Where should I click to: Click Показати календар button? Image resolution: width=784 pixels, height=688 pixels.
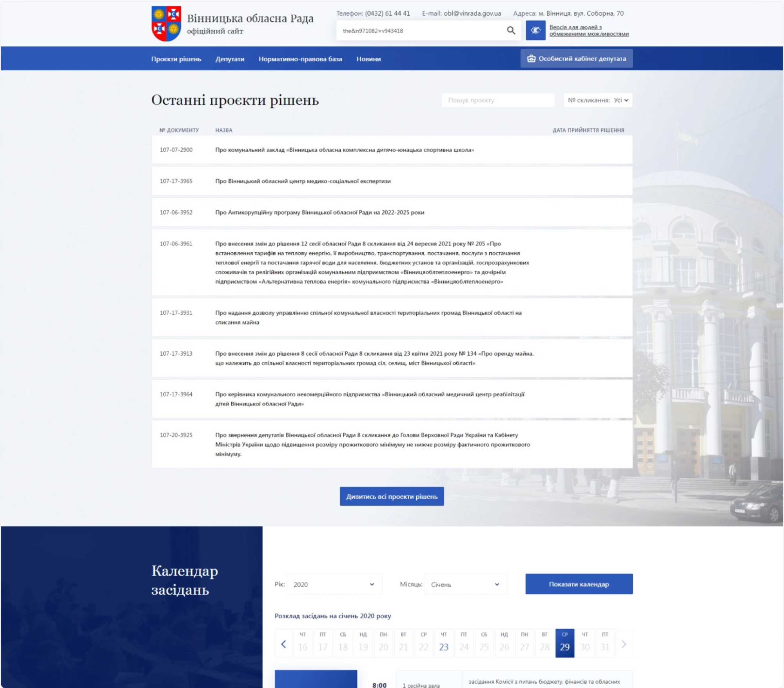(579, 584)
